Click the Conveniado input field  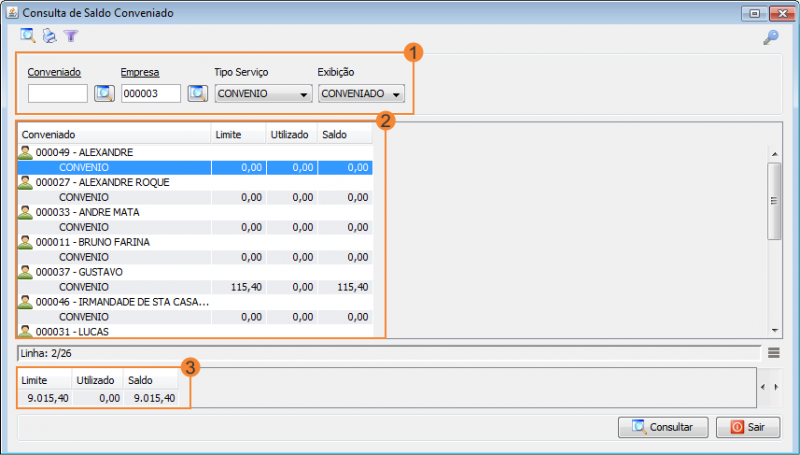tap(58, 94)
